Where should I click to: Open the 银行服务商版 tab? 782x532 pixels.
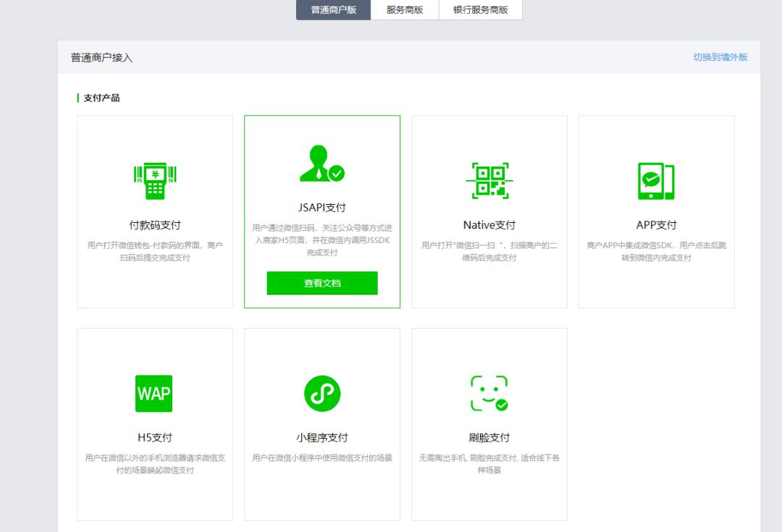481,10
